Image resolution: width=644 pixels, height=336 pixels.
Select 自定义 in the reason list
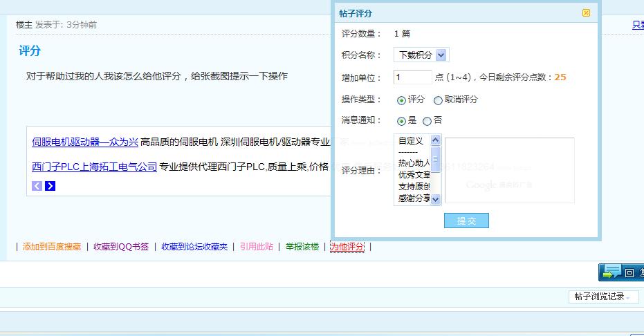(411, 140)
